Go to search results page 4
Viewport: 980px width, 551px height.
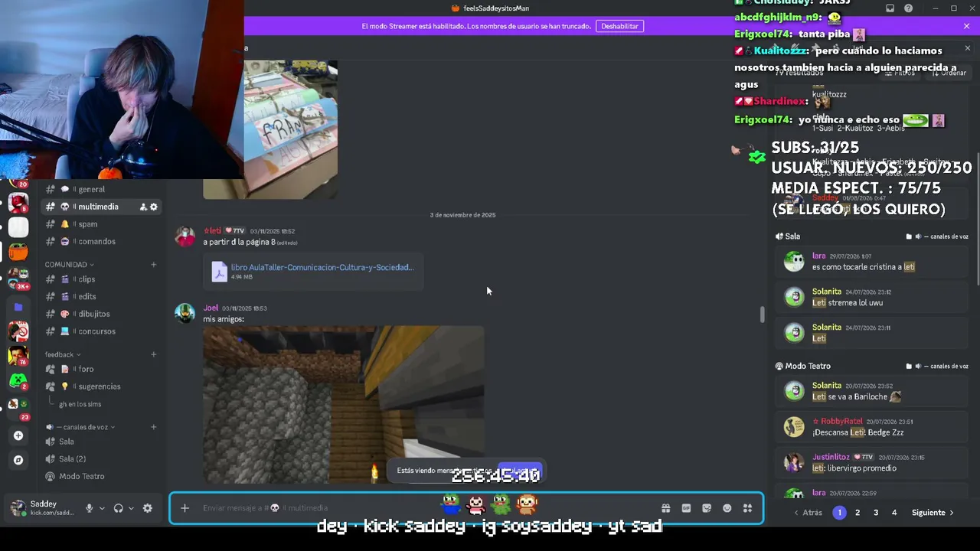(894, 513)
